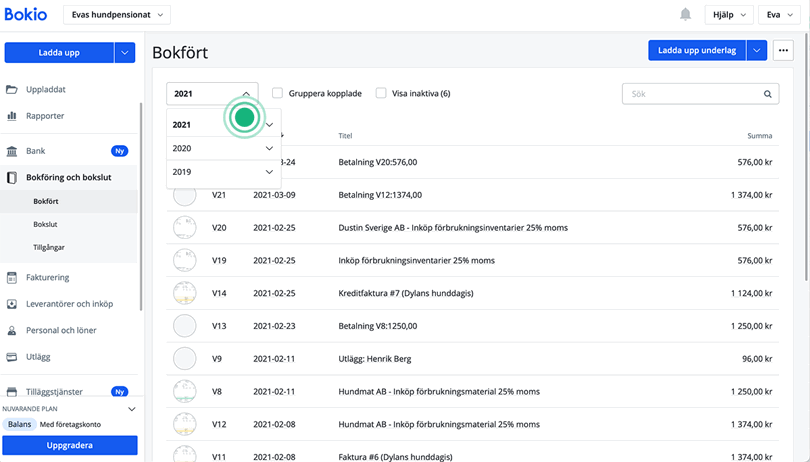Open Uppladdat folder icon in sidebar
810x462 pixels.
[12, 90]
